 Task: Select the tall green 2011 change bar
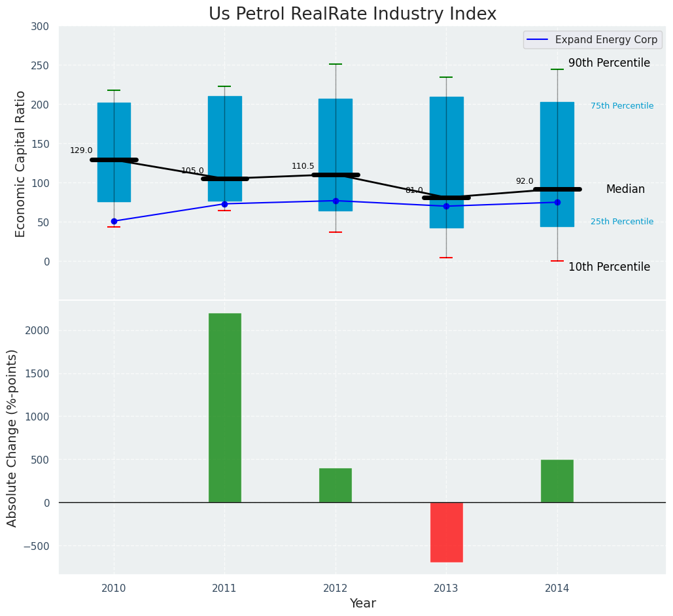(x=224, y=407)
